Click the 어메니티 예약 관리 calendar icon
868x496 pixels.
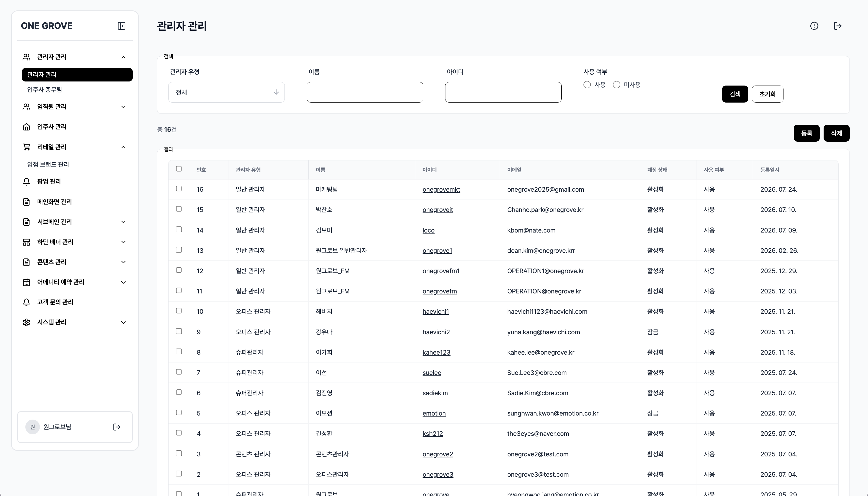(26, 282)
